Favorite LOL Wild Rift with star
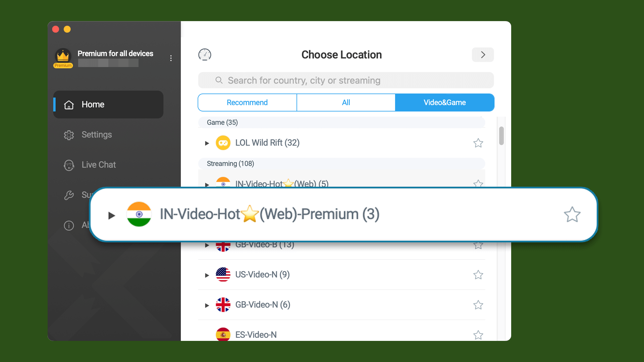The height and width of the screenshot is (362, 644). tap(478, 143)
